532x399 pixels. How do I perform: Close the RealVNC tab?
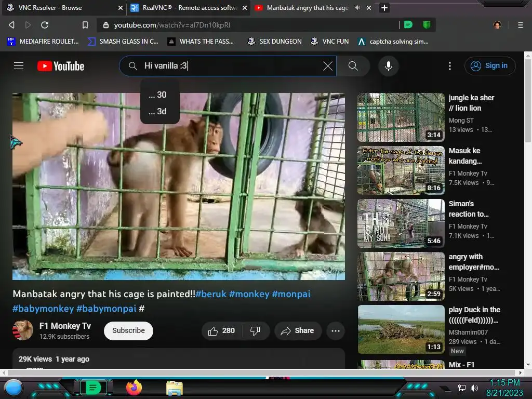[x=245, y=7]
